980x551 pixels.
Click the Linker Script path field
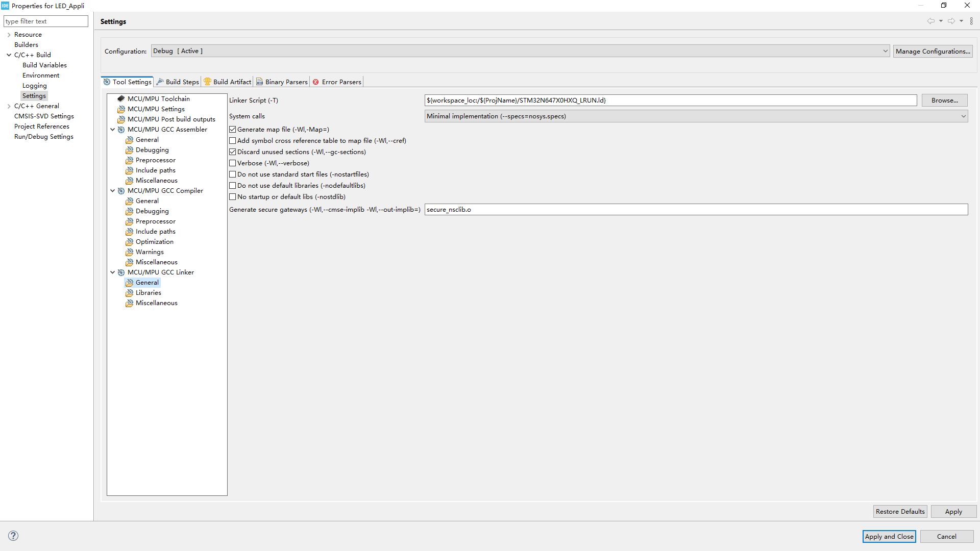pyautogui.click(x=671, y=101)
